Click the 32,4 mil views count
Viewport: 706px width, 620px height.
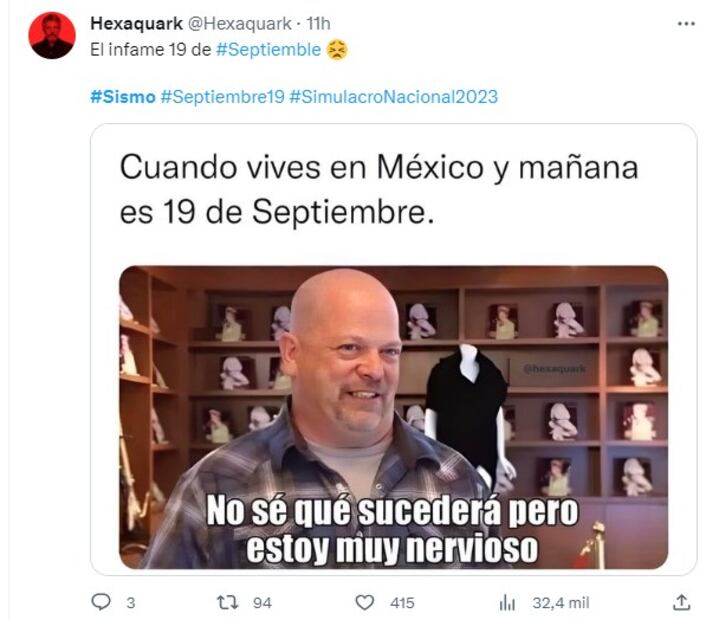click(561, 603)
